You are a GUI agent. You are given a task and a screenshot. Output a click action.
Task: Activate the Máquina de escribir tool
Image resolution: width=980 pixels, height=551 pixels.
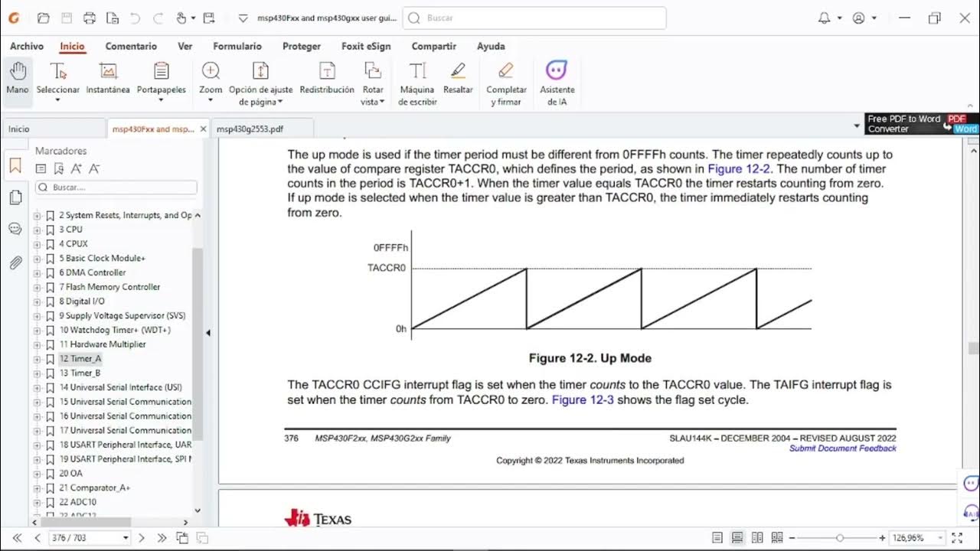pos(417,84)
